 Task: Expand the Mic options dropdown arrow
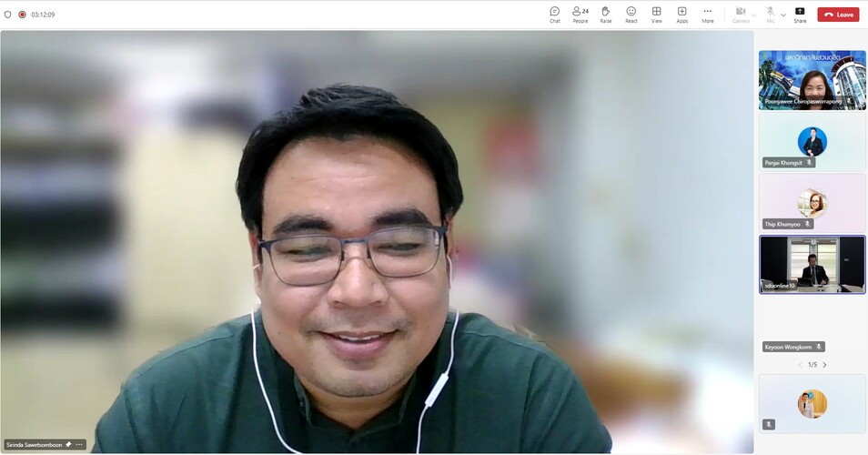(783, 15)
